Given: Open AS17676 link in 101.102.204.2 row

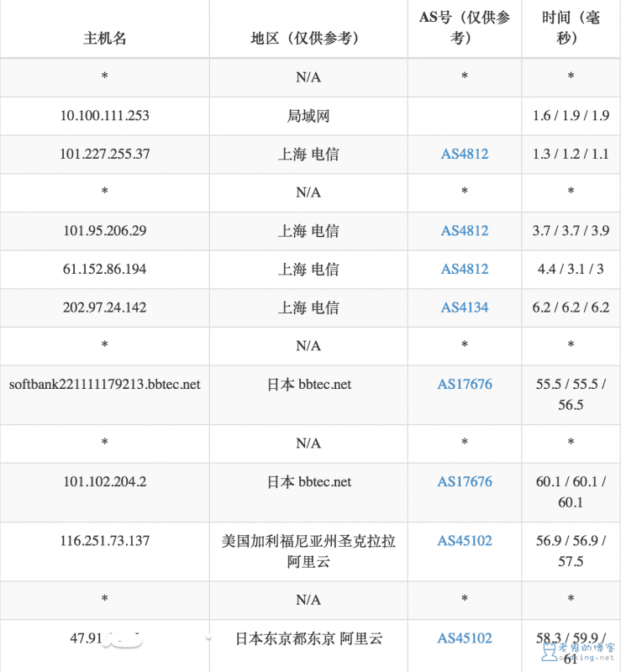Looking at the screenshot, I should pyautogui.click(x=465, y=481).
